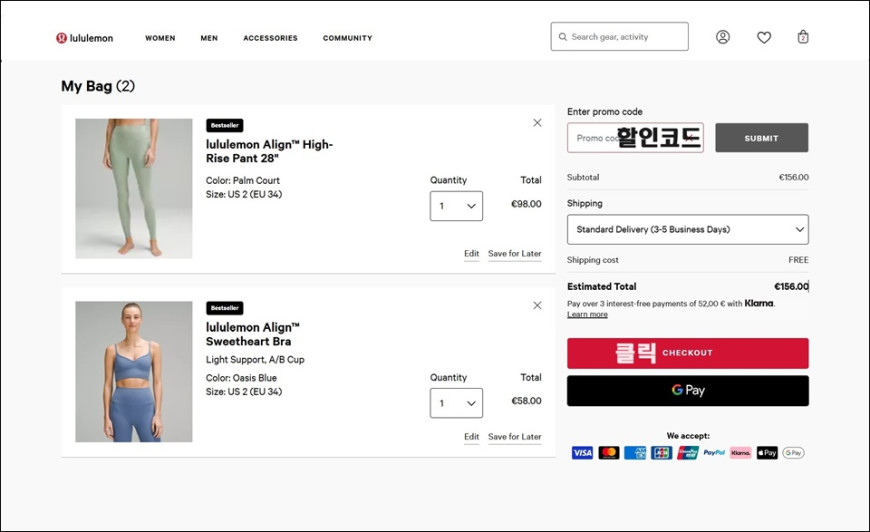The height and width of the screenshot is (532, 870).
Task: Select the PayPal payment icon
Action: [714, 453]
